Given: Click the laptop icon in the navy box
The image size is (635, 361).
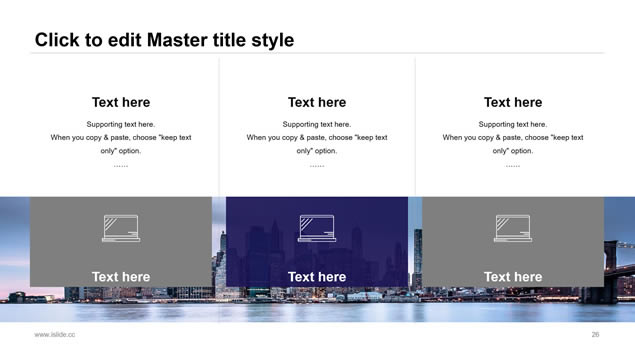Looking at the screenshot, I should click(317, 228).
